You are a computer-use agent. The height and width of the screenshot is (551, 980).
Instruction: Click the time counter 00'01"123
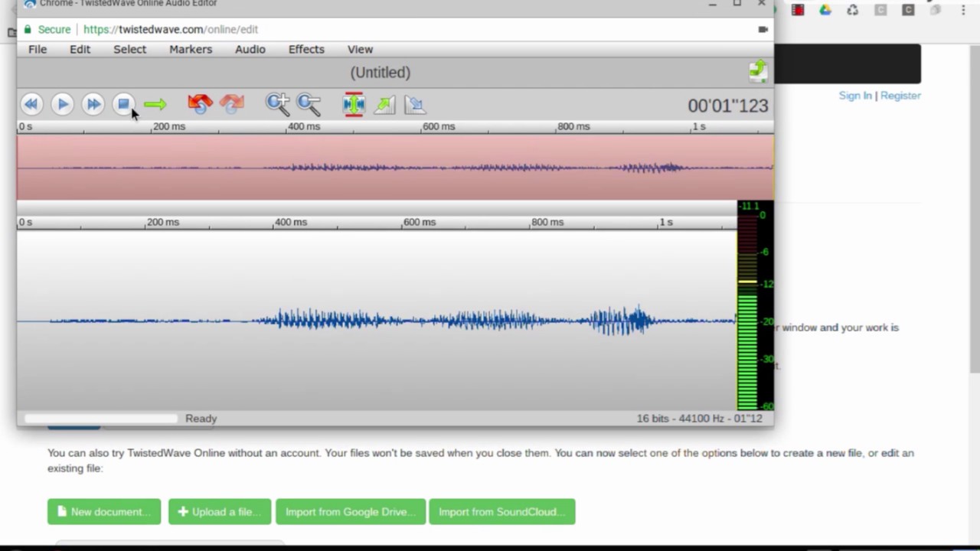[727, 106]
